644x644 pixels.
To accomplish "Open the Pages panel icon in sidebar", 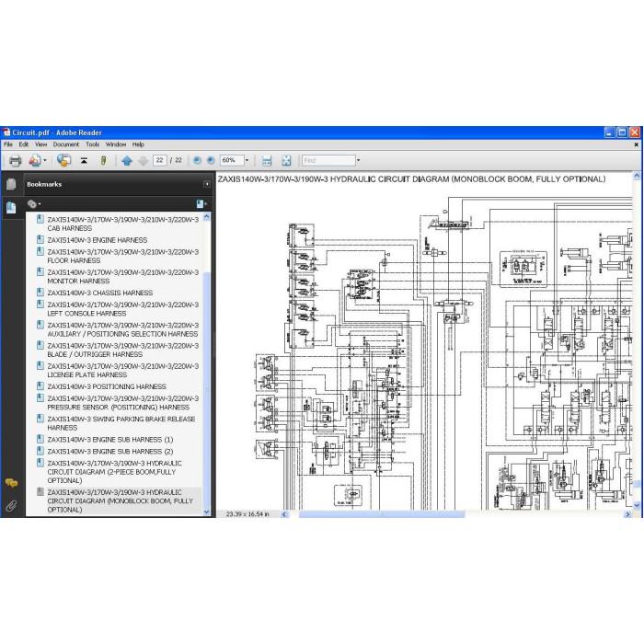I will click(11, 184).
